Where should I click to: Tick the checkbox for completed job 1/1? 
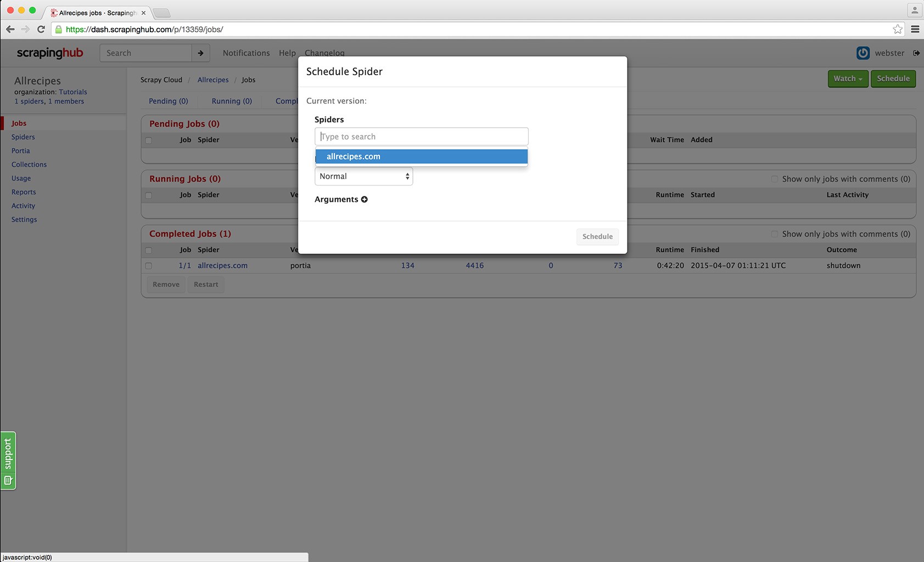tap(148, 266)
